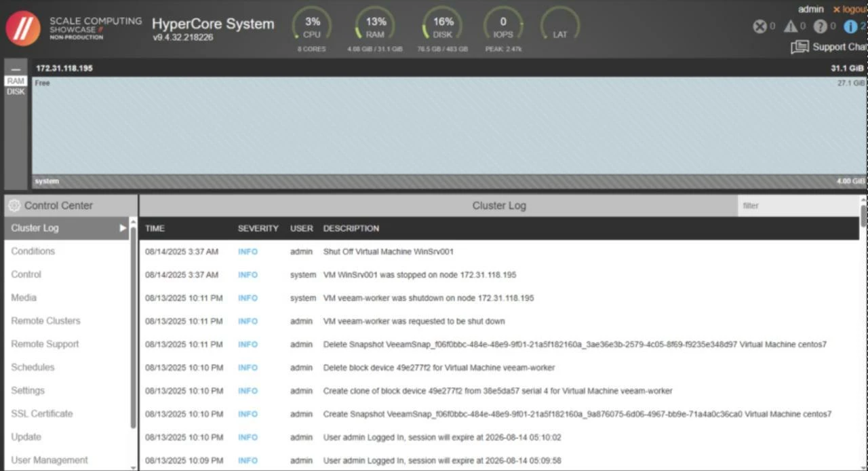This screenshot has width=868, height=471.
Task: Click version v9.4.32.218226 text
Action: 183,37
